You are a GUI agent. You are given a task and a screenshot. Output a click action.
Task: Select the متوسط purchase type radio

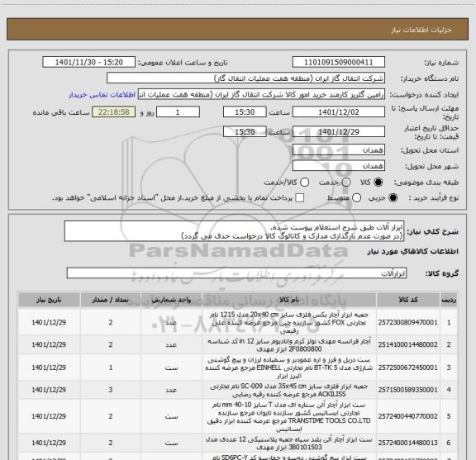coord(356,198)
